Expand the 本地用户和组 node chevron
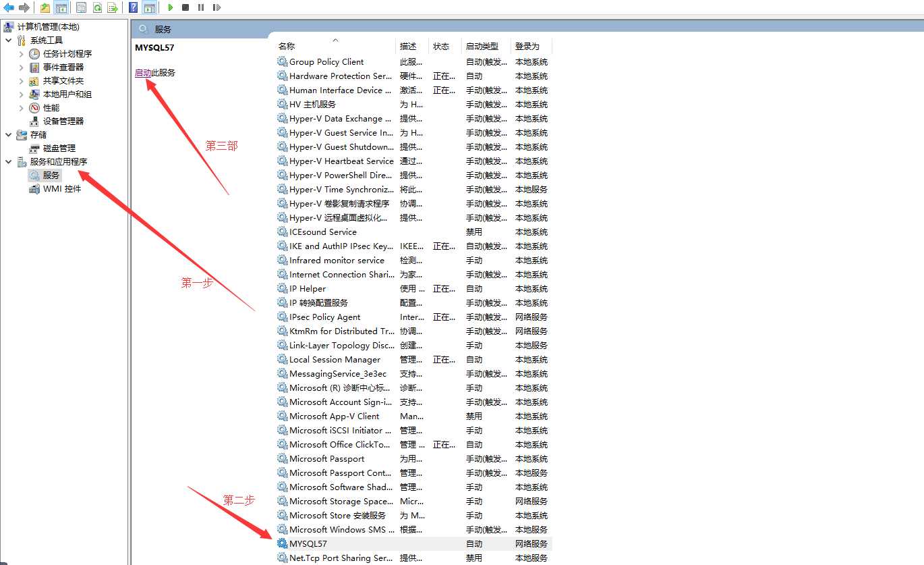 (21, 95)
